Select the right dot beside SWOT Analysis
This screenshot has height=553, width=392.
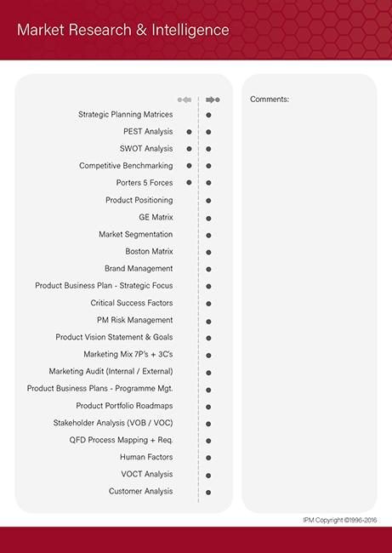point(208,149)
